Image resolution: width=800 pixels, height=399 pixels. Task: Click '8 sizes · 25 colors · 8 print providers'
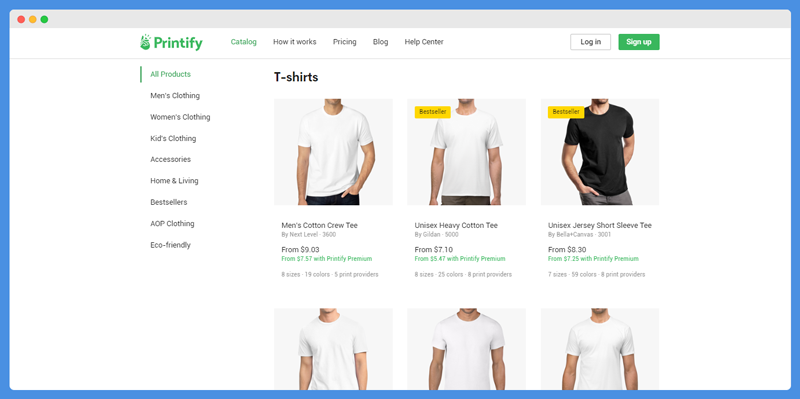tap(463, 275)
